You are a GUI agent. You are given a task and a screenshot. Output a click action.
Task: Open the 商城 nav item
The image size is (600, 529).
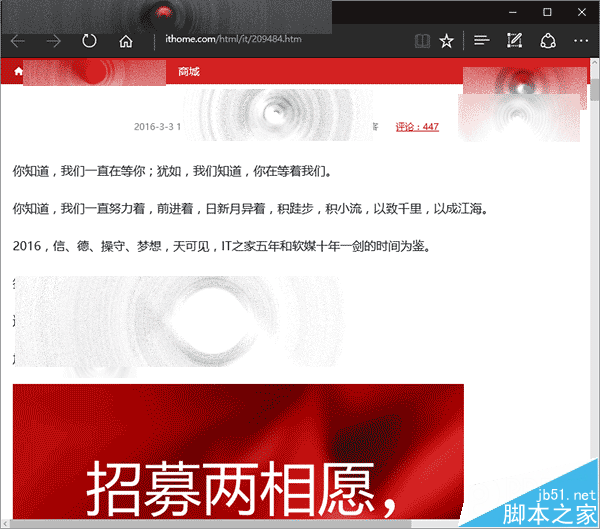click(189, 72)
